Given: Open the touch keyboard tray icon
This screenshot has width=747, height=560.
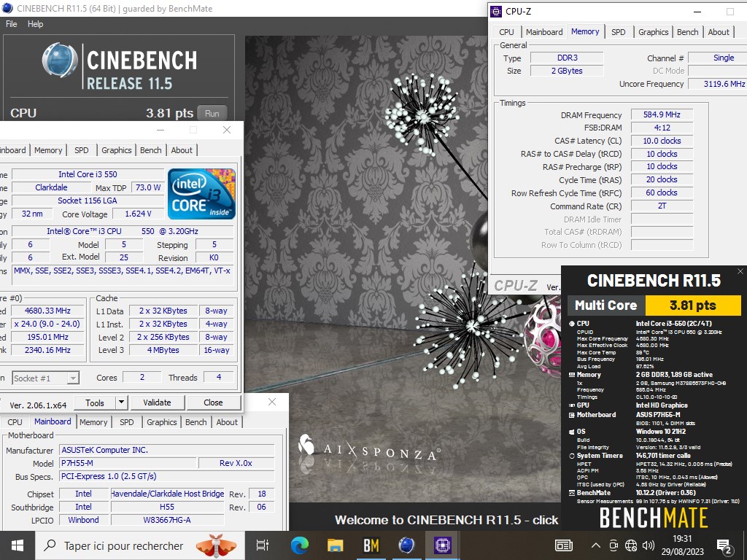Looking at the screenshot, I should click(x=564, y=545).
